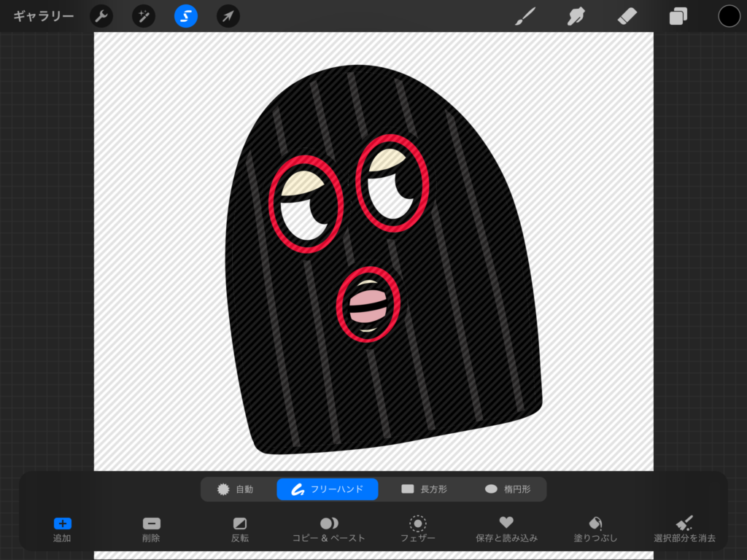The height and width of the screenshot is (560, 747).
Task: Choose コピー & ペースト
Action: click(x=329, y=529)
